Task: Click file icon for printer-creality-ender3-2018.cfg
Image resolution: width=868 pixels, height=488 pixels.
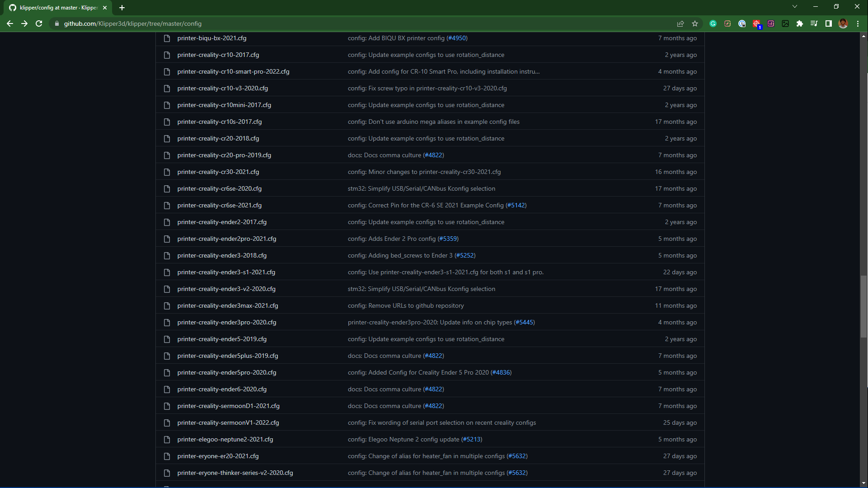Action: pyautogui.click(x=167, y=256)
